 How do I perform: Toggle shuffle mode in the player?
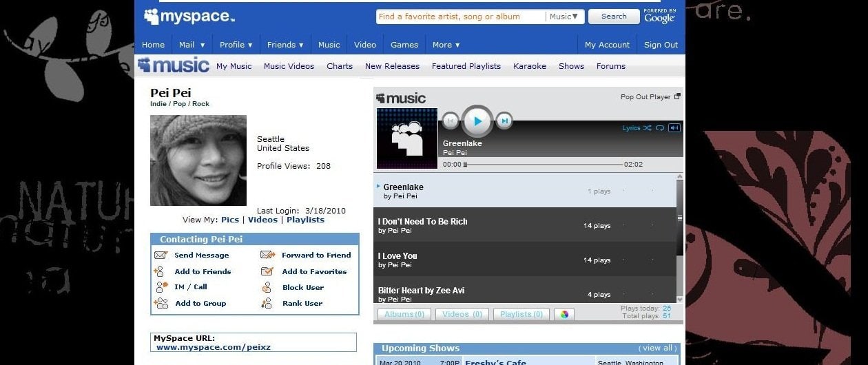648,128
